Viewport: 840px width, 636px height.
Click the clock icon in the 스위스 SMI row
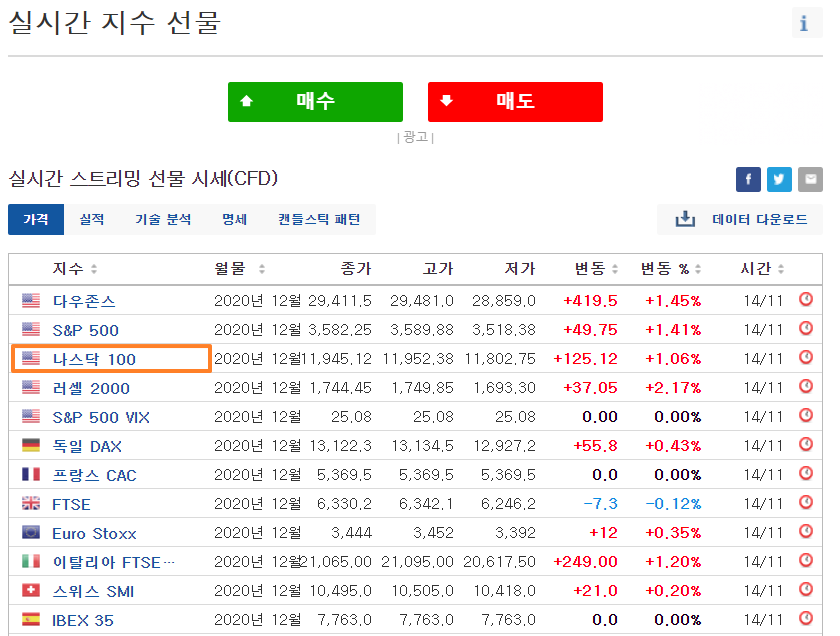click(x=806, y=589)
